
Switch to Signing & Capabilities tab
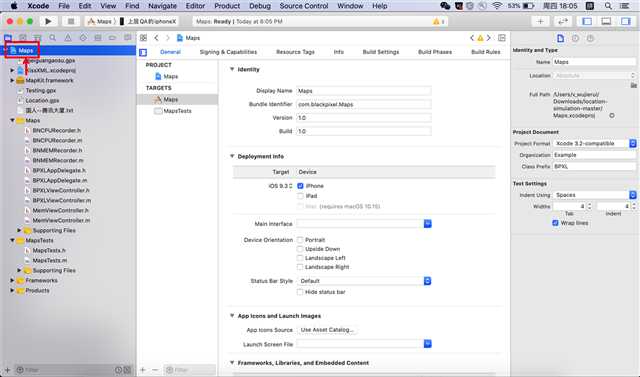228,52
